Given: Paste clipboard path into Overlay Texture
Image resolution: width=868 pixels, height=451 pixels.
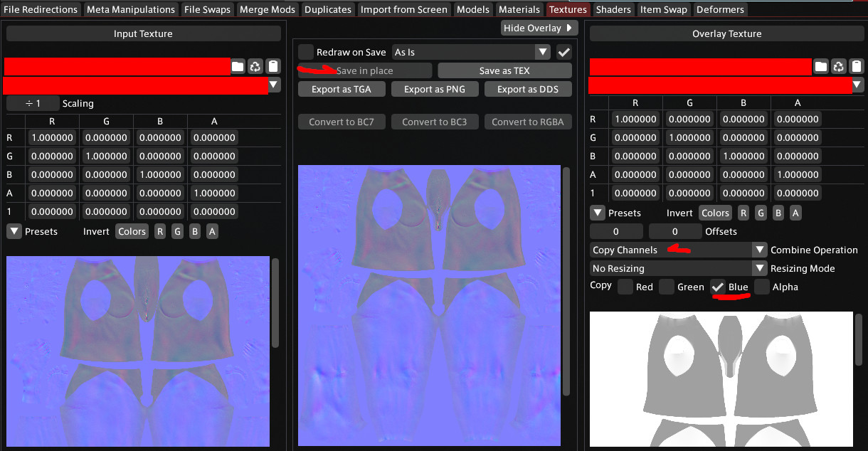Looking at the screenshot, I should click(857, 66).
